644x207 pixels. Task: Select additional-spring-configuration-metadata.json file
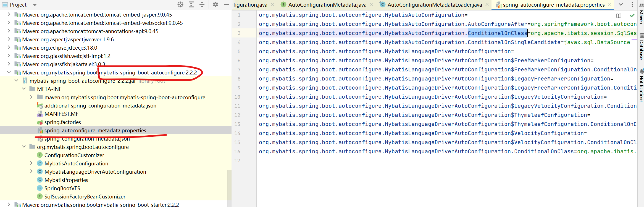[100, 106]
